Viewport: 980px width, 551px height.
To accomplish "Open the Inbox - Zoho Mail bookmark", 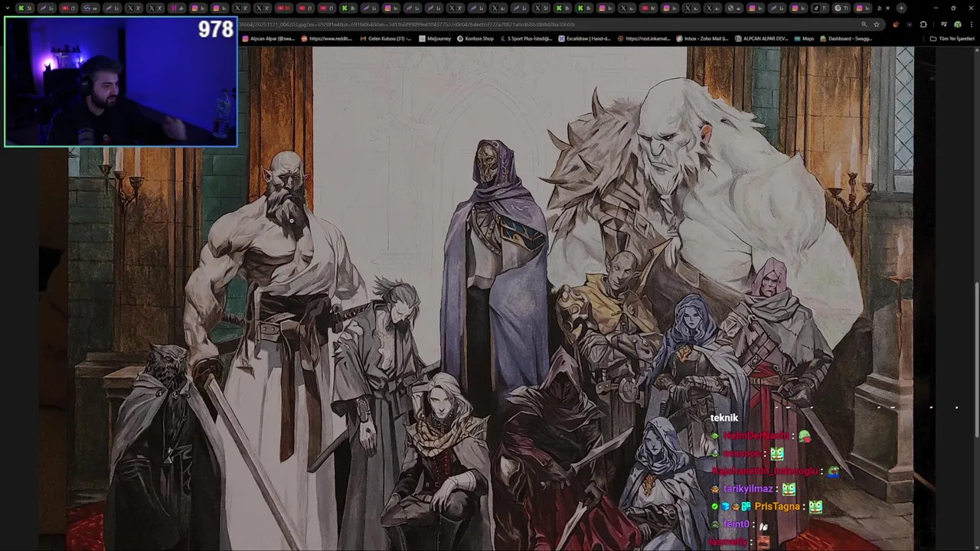I will (702, 38).
